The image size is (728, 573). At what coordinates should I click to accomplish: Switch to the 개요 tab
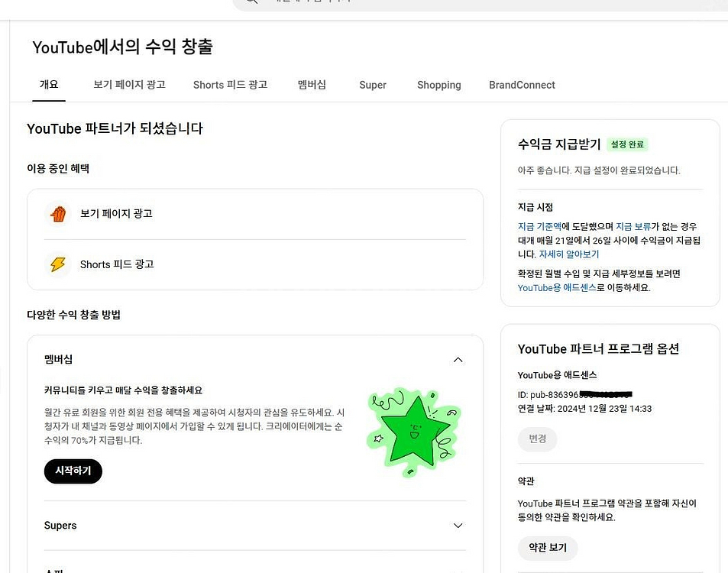point(49,85)
